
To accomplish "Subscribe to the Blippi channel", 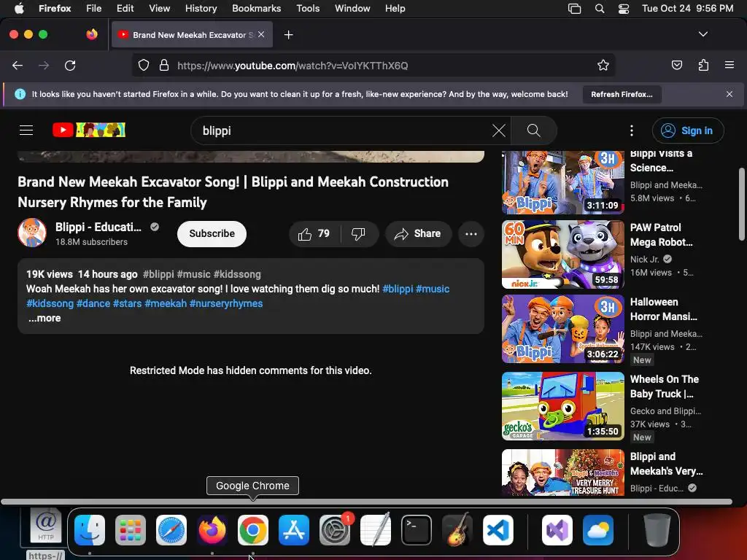I will (x=212, y=234).
